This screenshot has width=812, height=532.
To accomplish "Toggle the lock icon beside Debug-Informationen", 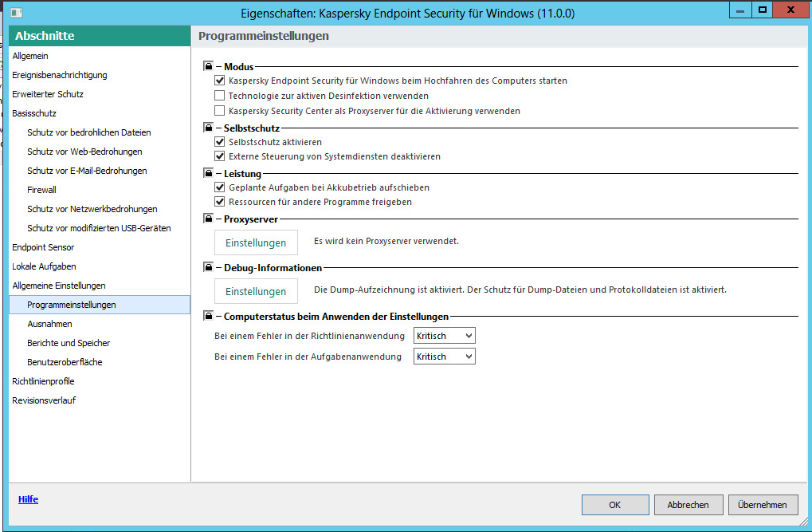I will coord(208,267).
